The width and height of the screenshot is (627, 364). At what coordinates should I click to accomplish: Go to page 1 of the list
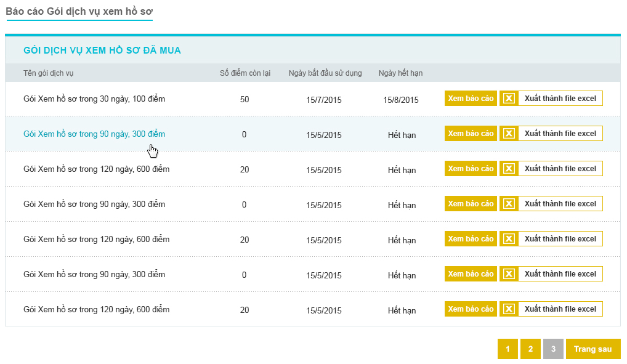click(x=508, y=349)
